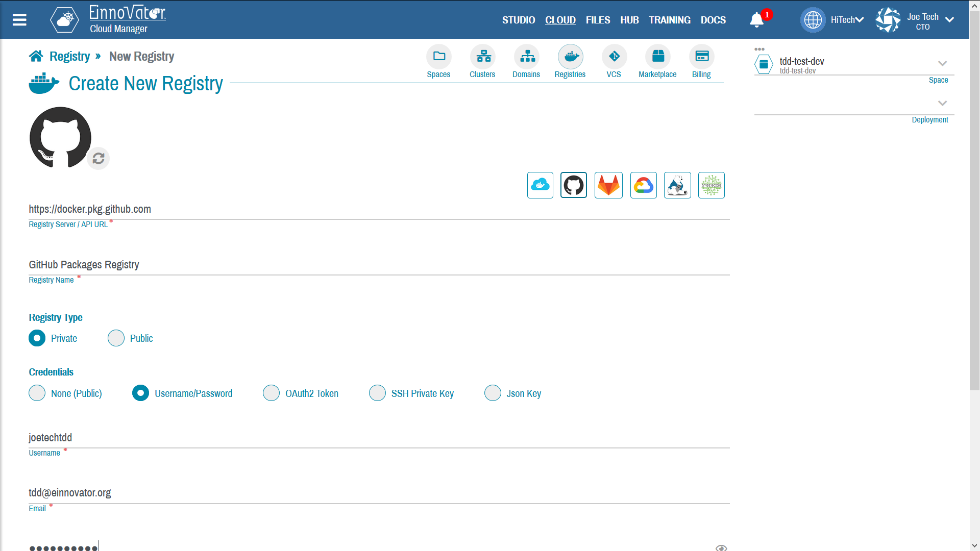Expand the Joe Tech user menu

949,20
